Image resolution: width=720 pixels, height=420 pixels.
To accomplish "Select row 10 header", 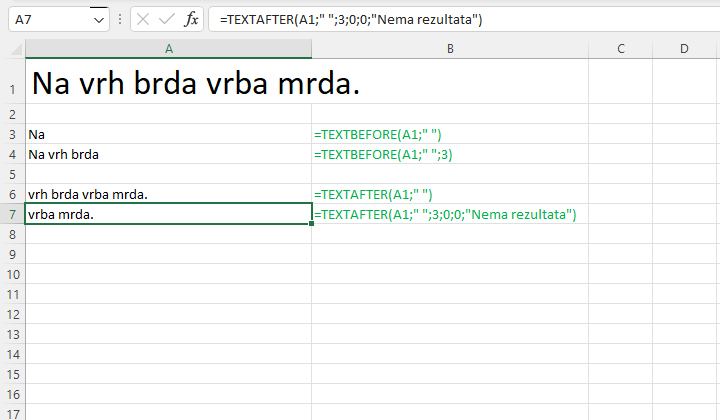I will (12, 274).
